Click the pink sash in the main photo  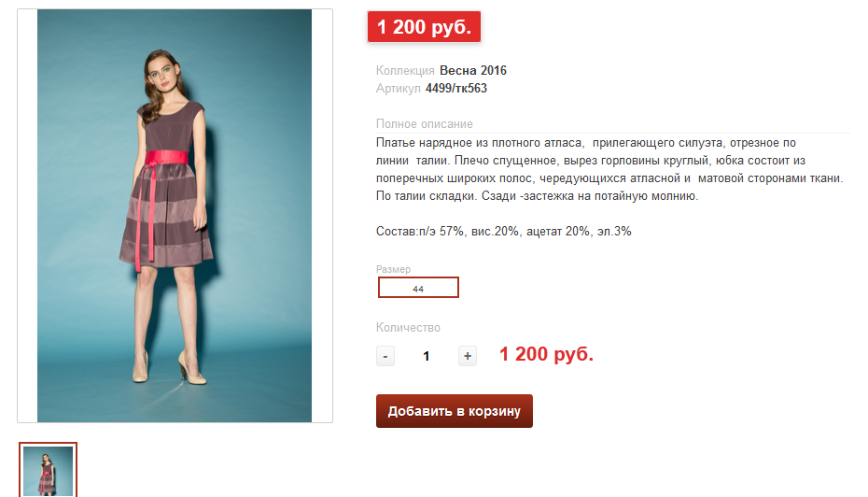click(x=166, y=158)
